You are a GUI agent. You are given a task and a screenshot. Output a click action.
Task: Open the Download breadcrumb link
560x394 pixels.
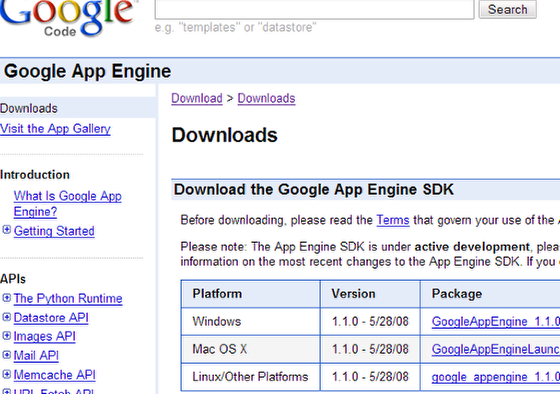point(197,98)
